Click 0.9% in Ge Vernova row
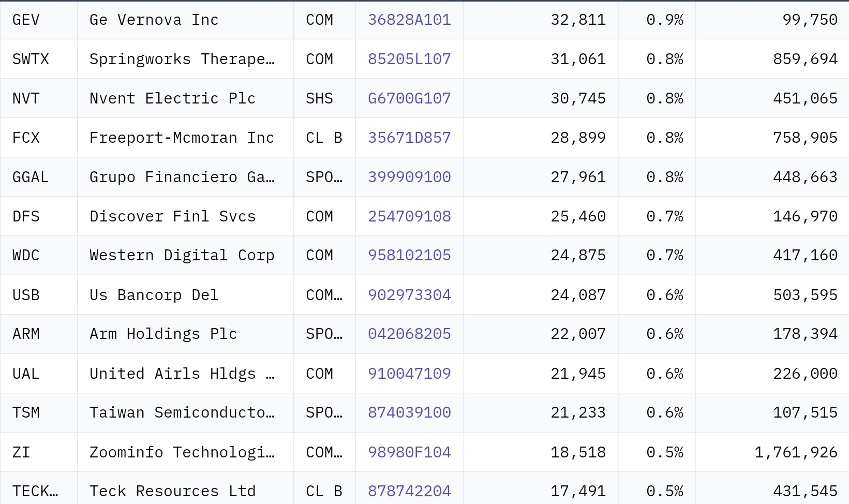The height and width of the screenshot is (504, 849). 665,20
